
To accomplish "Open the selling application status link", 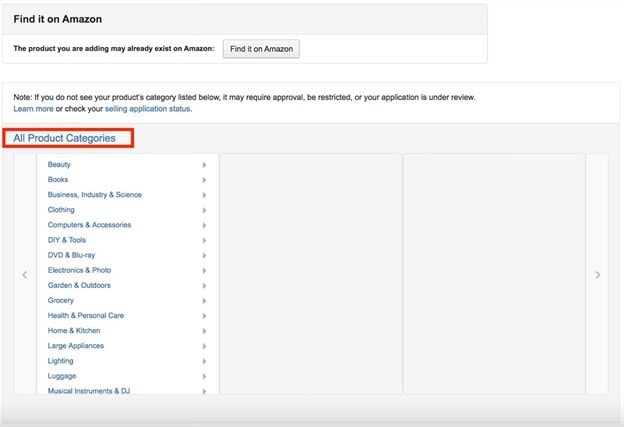I will point(148,109).
